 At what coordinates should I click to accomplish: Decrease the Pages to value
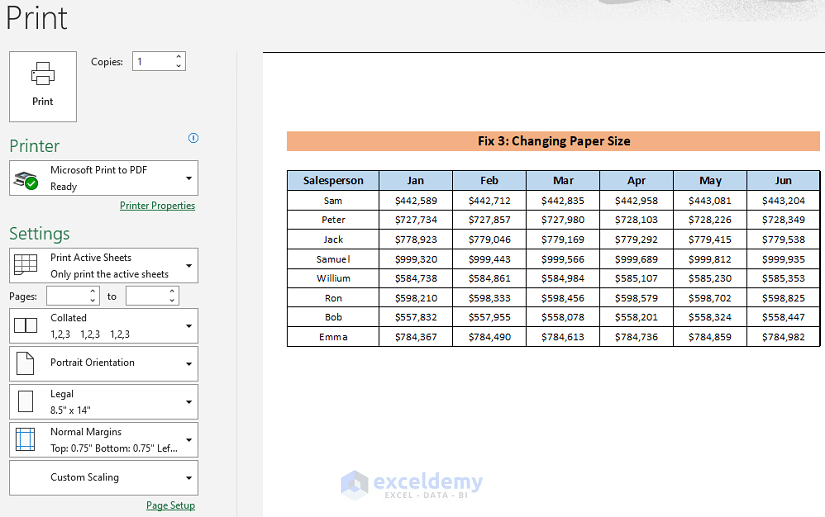point(172,301)
